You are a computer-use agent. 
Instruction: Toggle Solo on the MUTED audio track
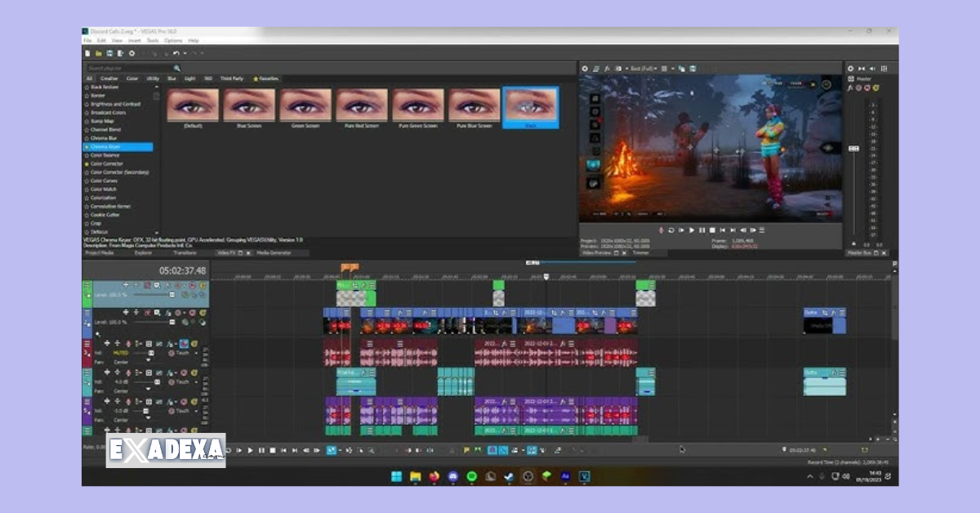click(x=193, y=344)
